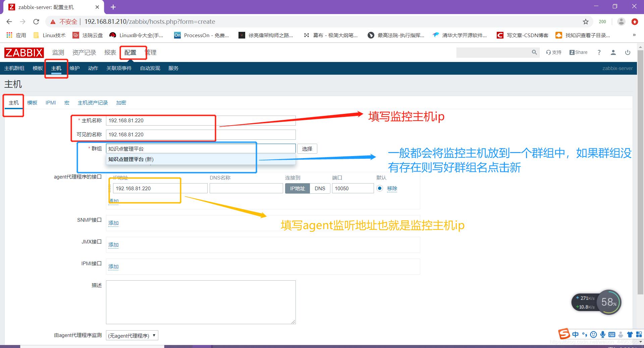Open 监测 top menu
This screenshot has width=644, height=348.
tap(58, 53)
